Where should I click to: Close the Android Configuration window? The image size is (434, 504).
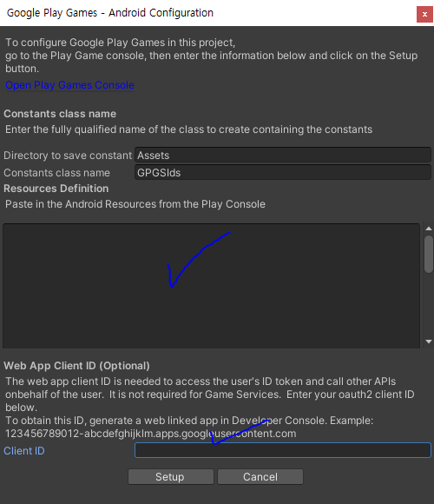[x=424, y=15]
